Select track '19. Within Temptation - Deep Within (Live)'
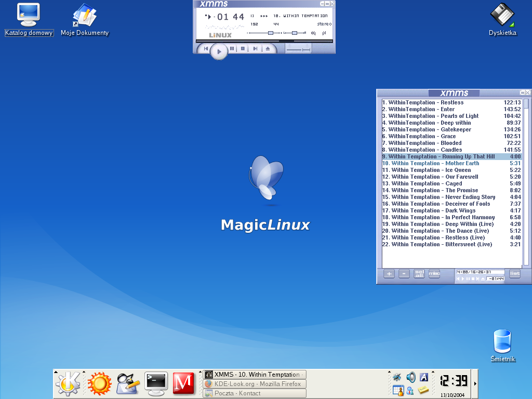This screenshot has height=399, width=532. 451,224
